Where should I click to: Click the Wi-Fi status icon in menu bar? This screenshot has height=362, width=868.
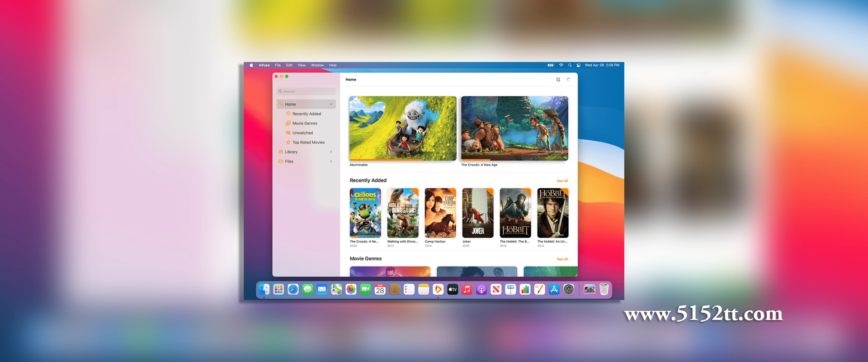pos(561,65)
